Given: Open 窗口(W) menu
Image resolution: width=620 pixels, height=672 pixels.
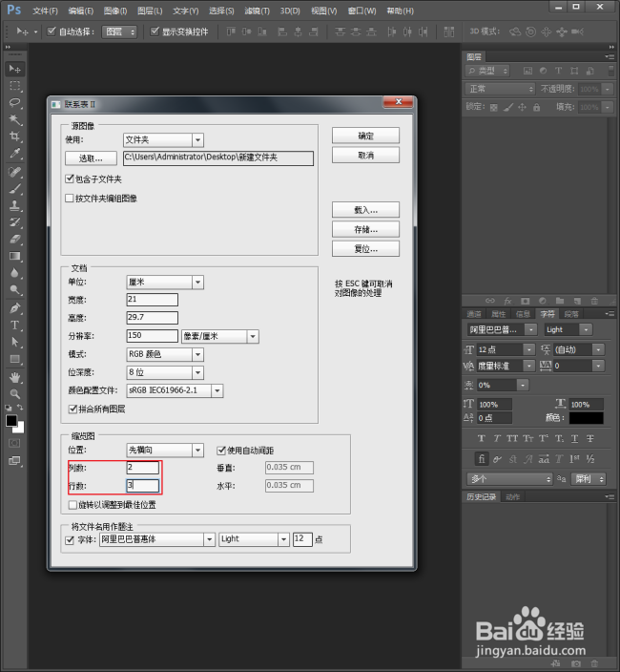Looking at the screenshot, I should pyautogui.click(x=362, y=10).
